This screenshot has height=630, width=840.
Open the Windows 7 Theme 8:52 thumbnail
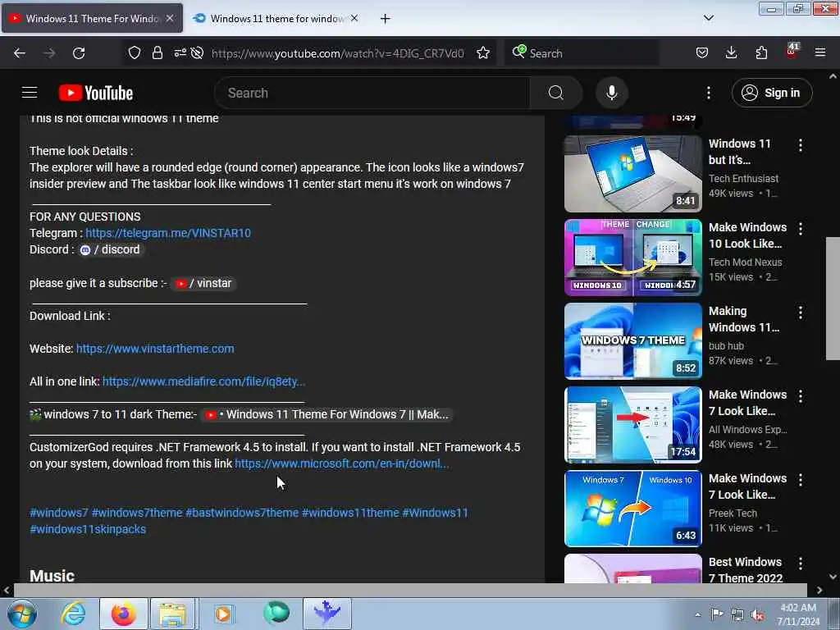point(632,340)
